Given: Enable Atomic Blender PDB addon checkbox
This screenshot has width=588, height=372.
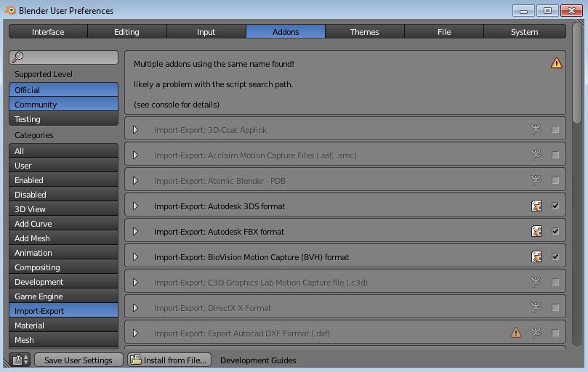Looking at the screenshot, I should (555, 180).
